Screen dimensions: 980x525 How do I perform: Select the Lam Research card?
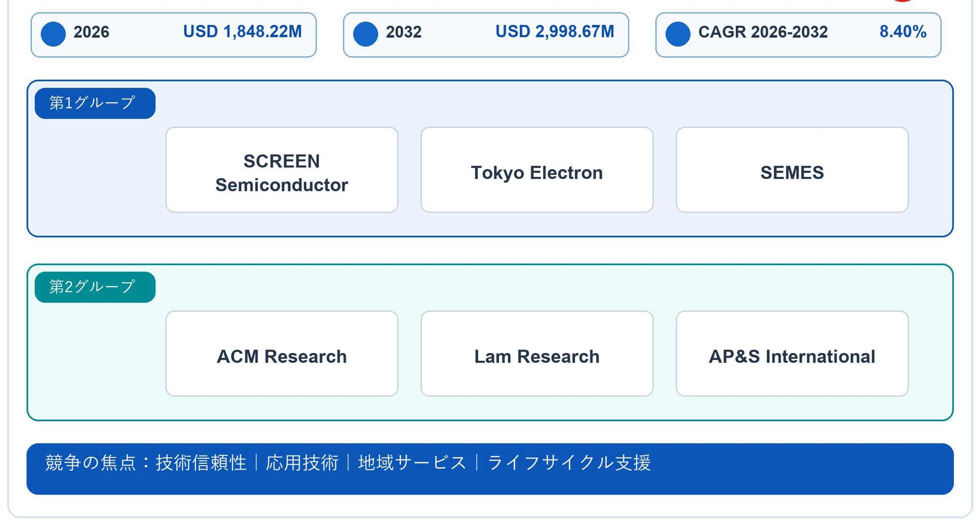(x=537, y=353)
